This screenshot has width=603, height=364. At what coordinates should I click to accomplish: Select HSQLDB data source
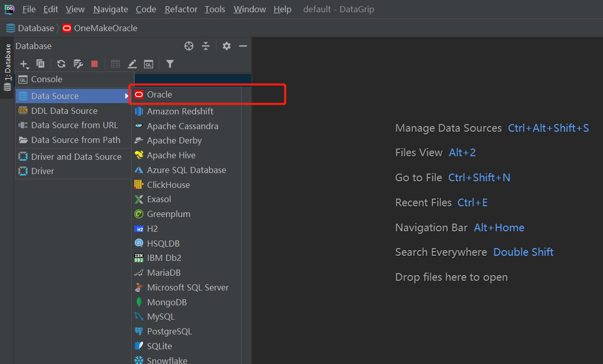186,244
